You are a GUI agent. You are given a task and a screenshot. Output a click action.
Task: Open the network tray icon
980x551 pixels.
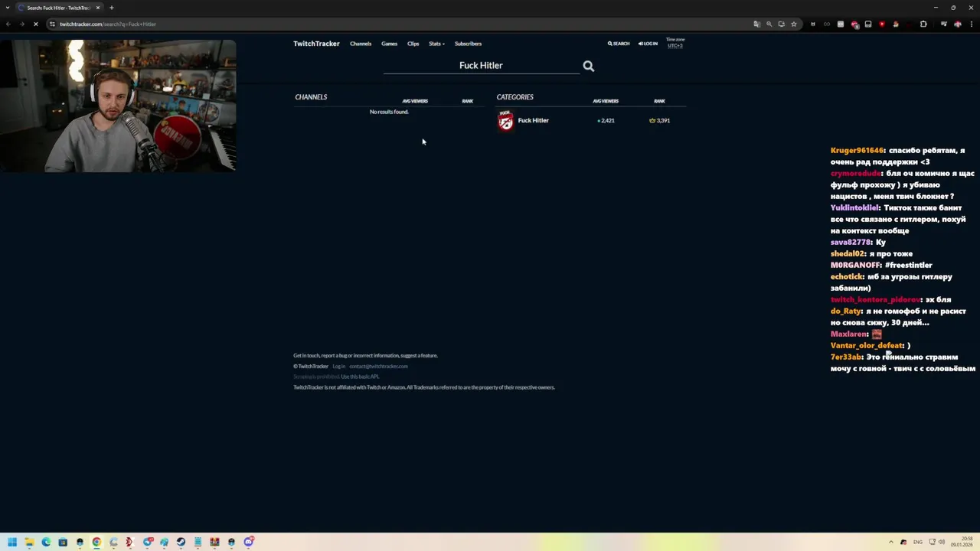932,542
